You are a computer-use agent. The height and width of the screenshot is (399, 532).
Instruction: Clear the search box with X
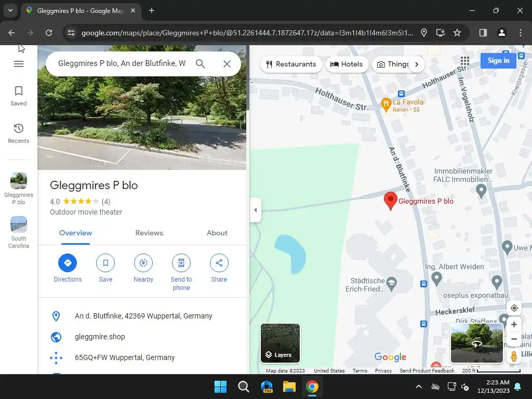tap(227, 64)
